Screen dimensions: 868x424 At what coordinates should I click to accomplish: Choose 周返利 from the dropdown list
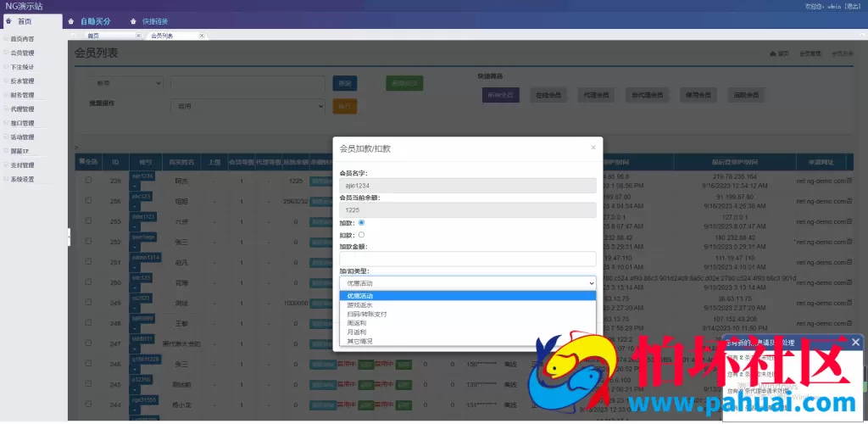pyautogui.click(x=468, y=323)
